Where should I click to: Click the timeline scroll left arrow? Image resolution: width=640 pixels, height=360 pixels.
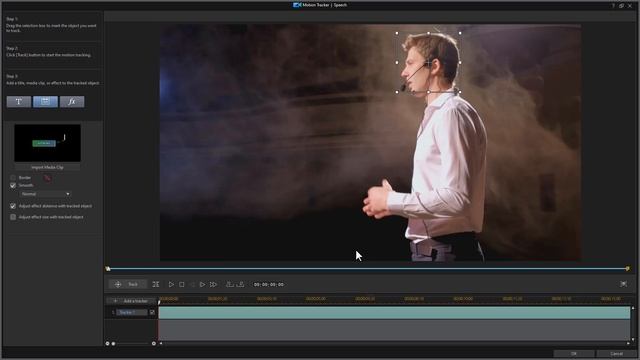161,344
